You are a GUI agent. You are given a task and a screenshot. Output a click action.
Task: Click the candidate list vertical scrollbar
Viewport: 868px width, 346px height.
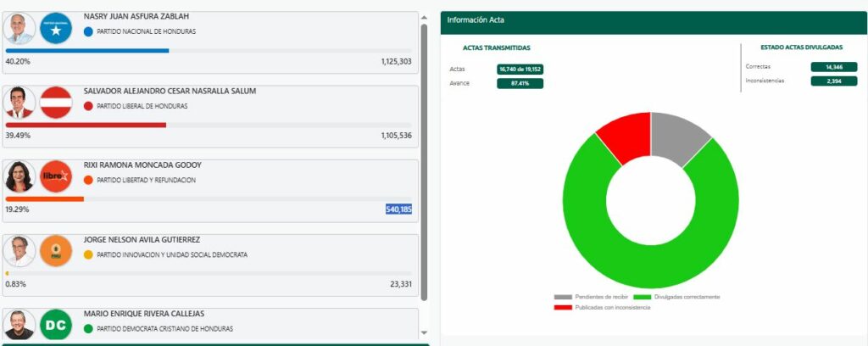424,161
